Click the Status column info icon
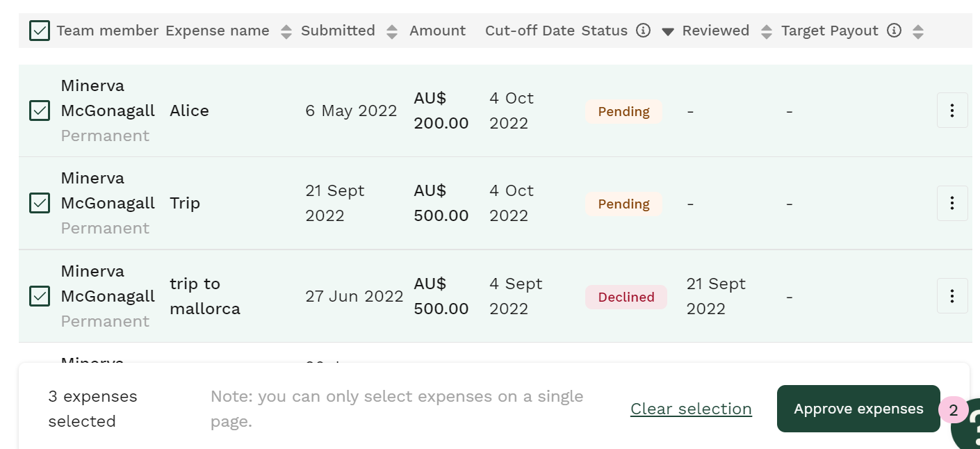This screenshot has width=980, height=449. pos(644,31)
